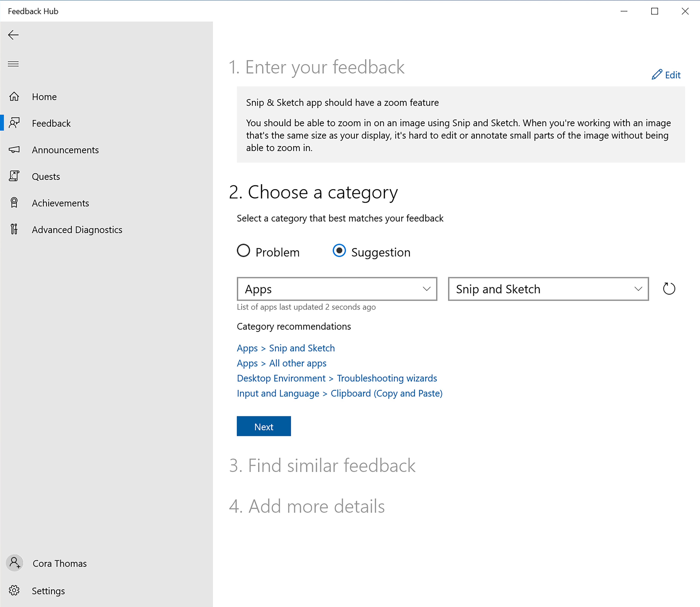The image size is (700, 607).
Task: Click the Announcements icon
Action: pyautogui.click(x=15, y=150)
